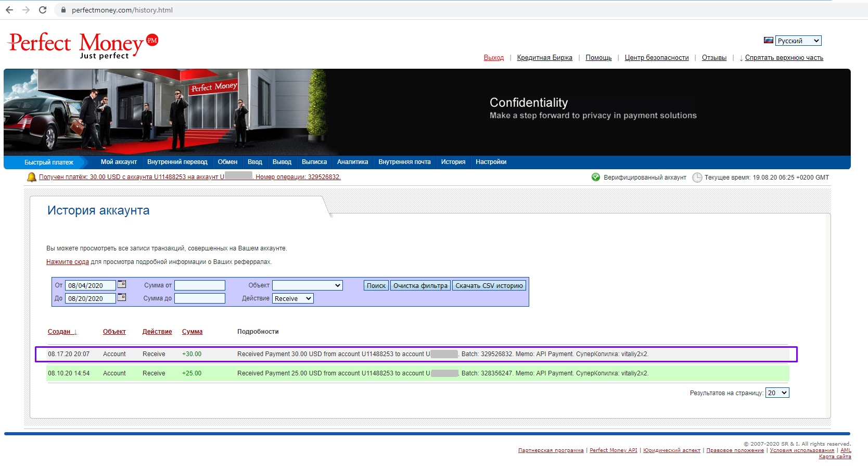Click the Confidentiality banner image
The width and height of the screenshot is (868, 466).
pyautogui.click(x=427, y=112)
